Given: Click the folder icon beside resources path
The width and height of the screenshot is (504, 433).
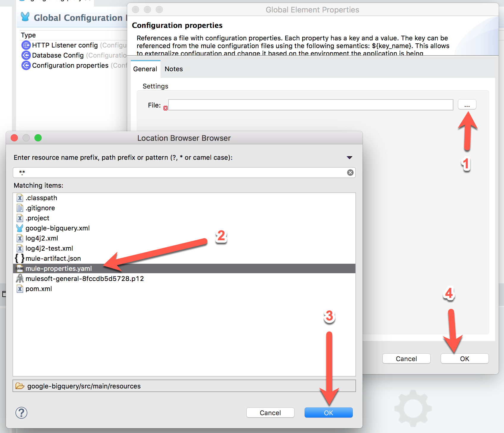Looking at the screenshot, I should click(20, 386).
